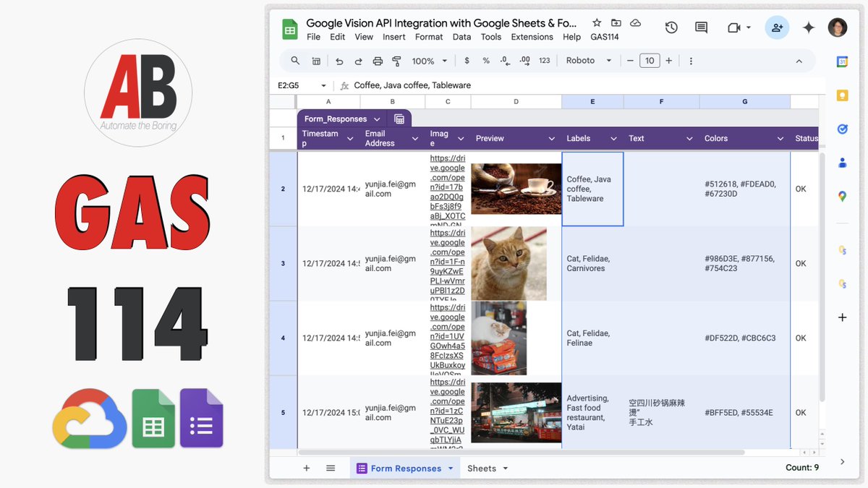This screenshot has width=868, height=488.
Task: Launch the Gemini sparkle assistant
Action: click(809, 27)
